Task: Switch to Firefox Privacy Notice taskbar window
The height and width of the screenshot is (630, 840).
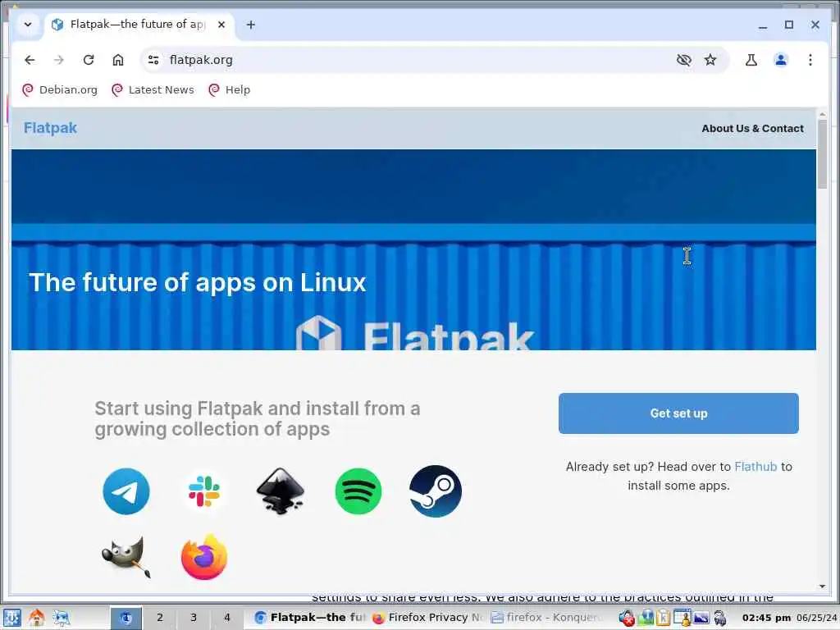Action: pyautogui.click(x=428, y=618)
